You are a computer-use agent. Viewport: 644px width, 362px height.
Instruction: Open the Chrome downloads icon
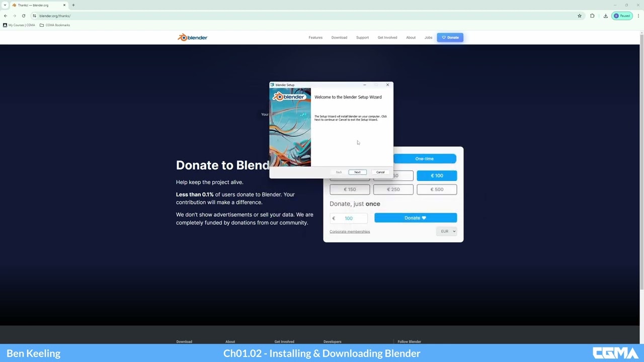click(605, 16)
